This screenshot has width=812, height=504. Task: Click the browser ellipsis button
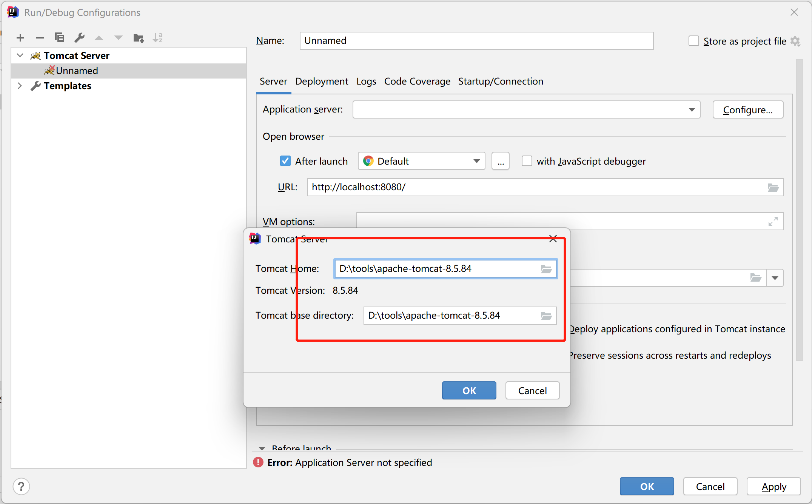click(501, 161)
